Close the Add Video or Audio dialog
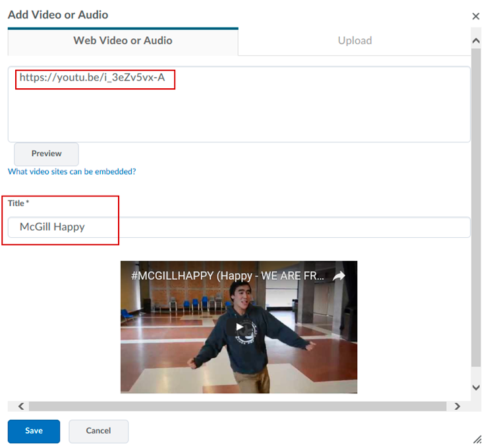The width and height of the screenshot is (483, 448). click(476, 16)
